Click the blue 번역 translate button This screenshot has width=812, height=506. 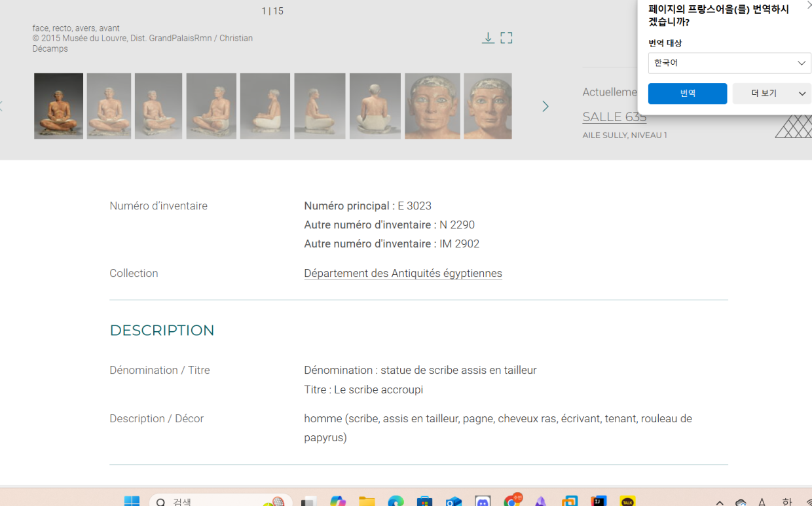688,94
